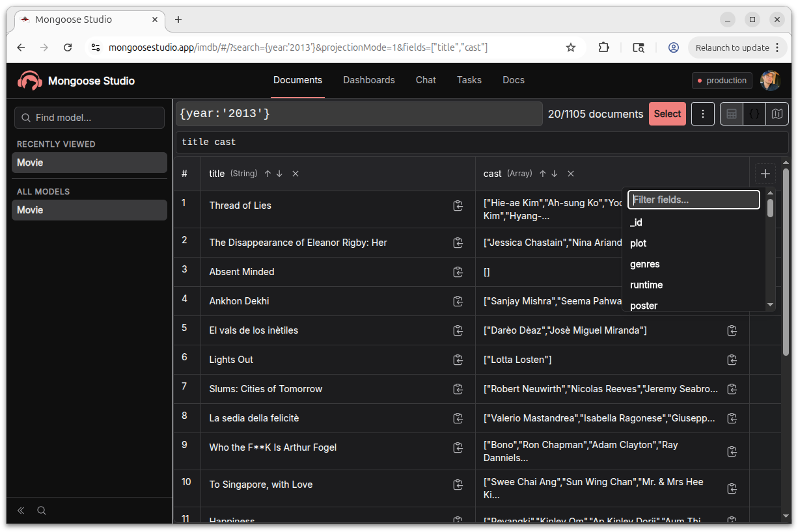Remove the cast column with X
The width and height of the screenshot is (798, 532).
click(x=571, y=174)
